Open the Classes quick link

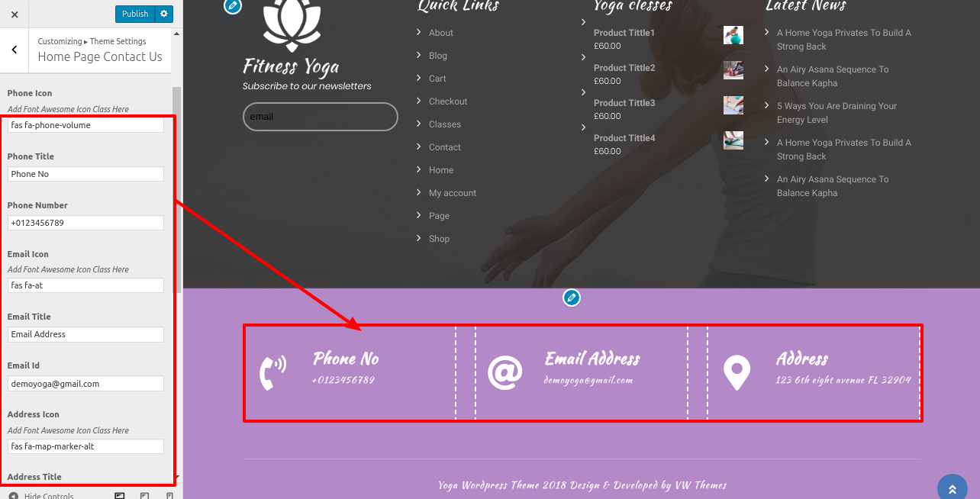(x=445, y=124)
